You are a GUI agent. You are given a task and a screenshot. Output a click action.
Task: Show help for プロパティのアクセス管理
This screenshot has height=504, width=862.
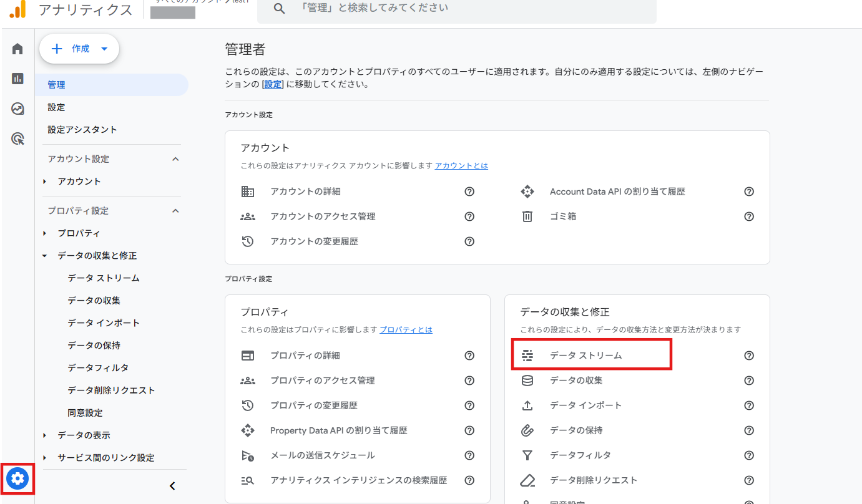tap(469, 380)
